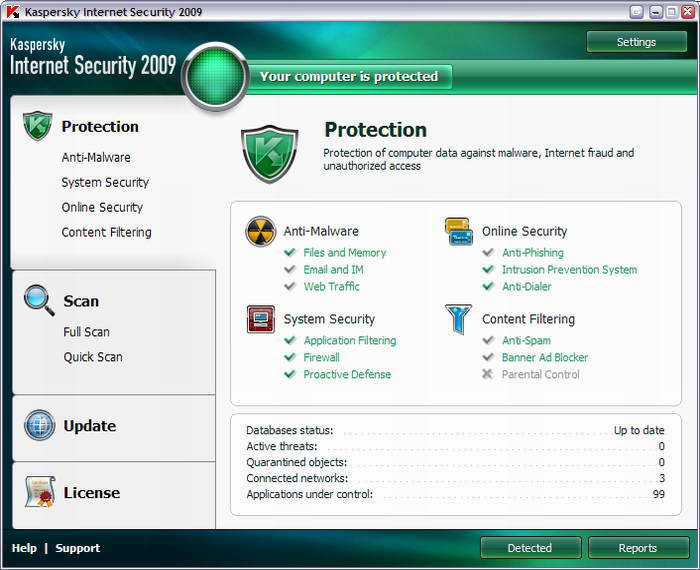Click the Email and IM link
The image size is (700, 570).
point(333,270)
